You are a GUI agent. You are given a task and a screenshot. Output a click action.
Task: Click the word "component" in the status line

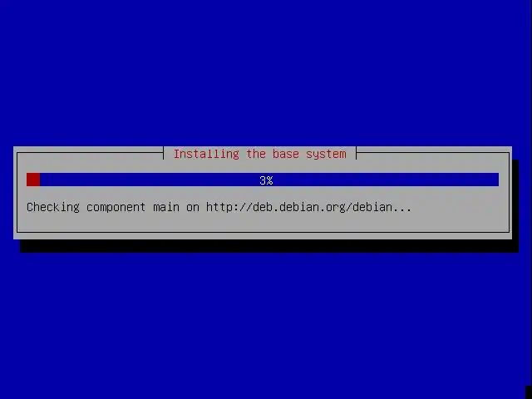coord(116,208)
